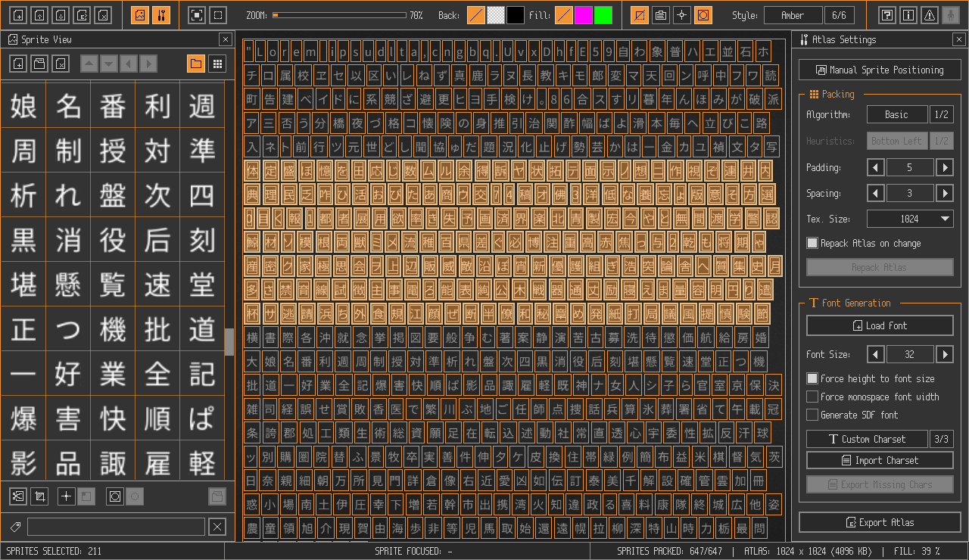Click the Export Atlas button
The height and width of the screenshot is (560, 969).
point(880,522)
